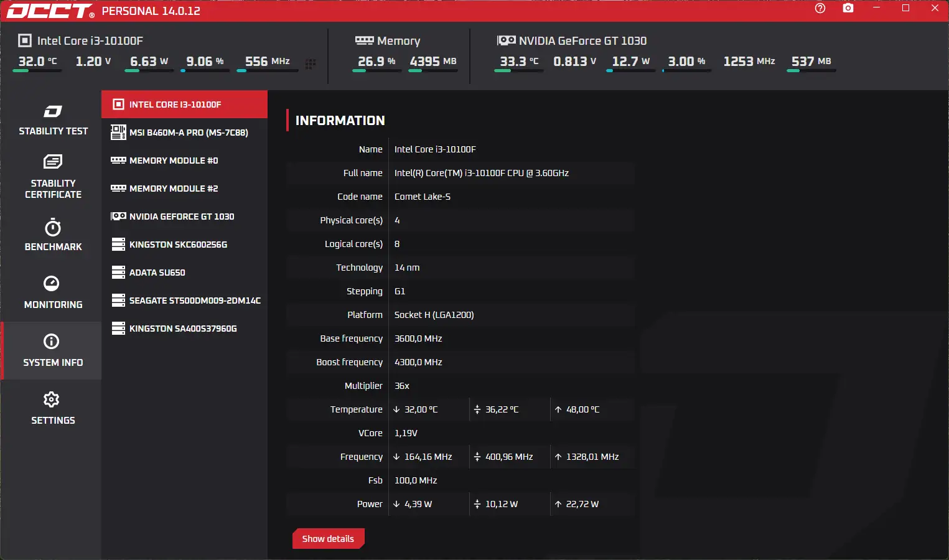Click the GPU frequency reading 1253 MHz
This screenshot has height=560, width=949.
pos(749,62)
